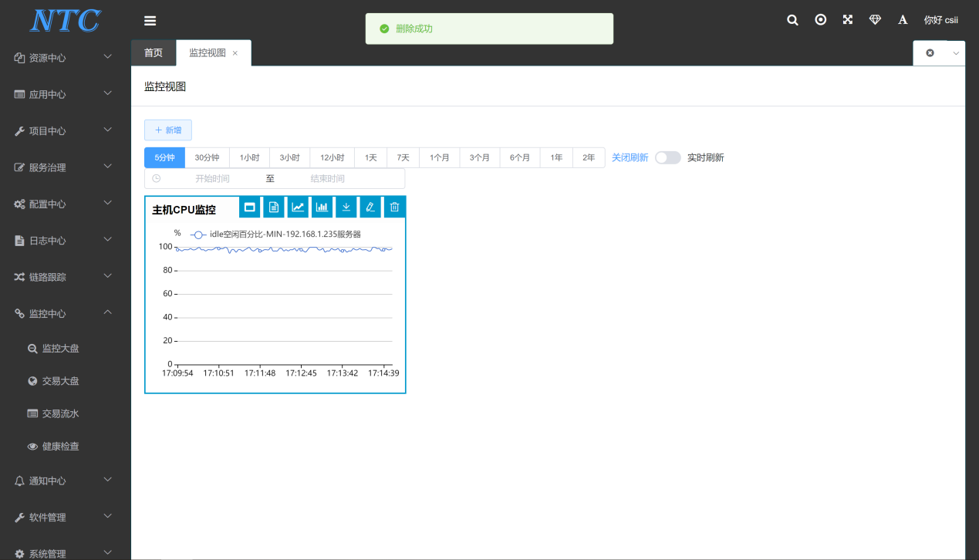The width and height of the screenshot is (979, 560).
Task: Switch CPU panel to bar chart
Action: 322,207
